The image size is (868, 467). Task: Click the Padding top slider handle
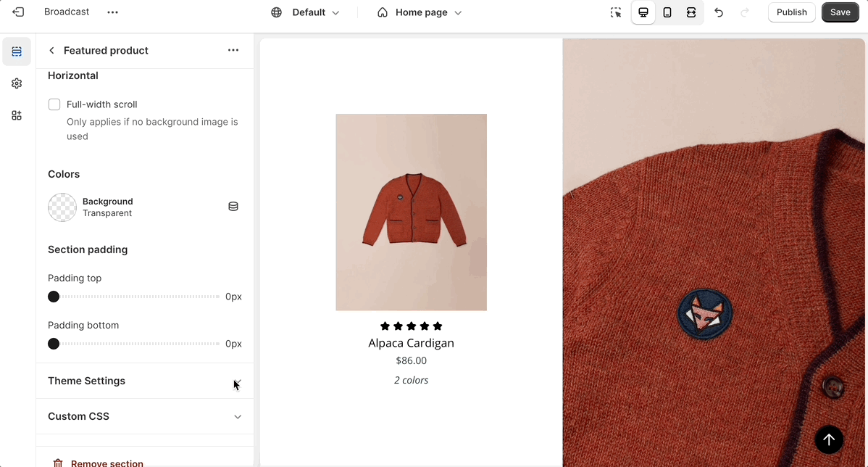tap(54, 297)
